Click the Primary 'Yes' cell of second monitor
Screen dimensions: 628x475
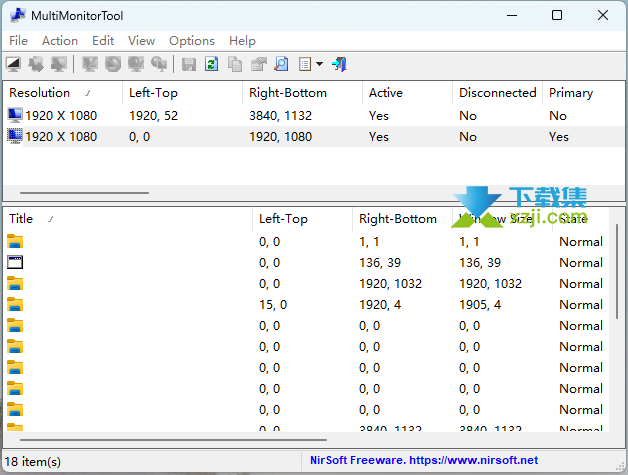click(x=559, y=137)
